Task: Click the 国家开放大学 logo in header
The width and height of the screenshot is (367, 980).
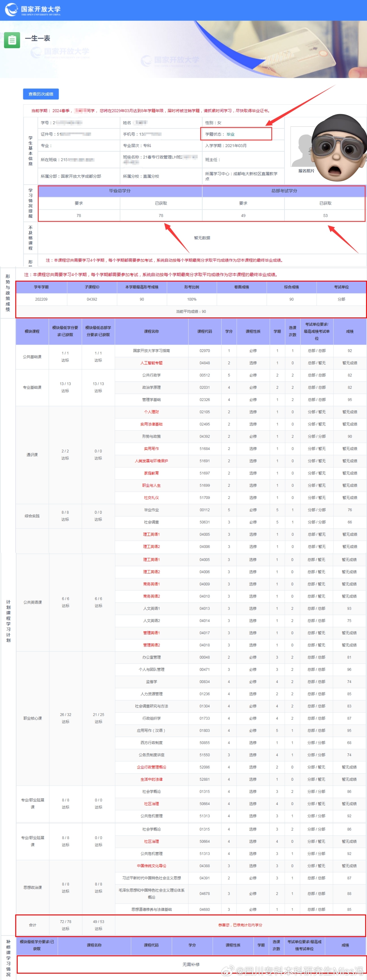Action: (33, 10)
